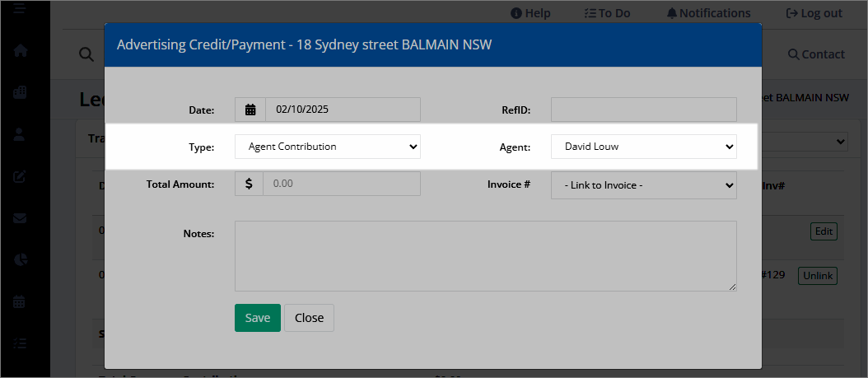Open the Help menu item
The image size is (868, 378).
(530, 13)
